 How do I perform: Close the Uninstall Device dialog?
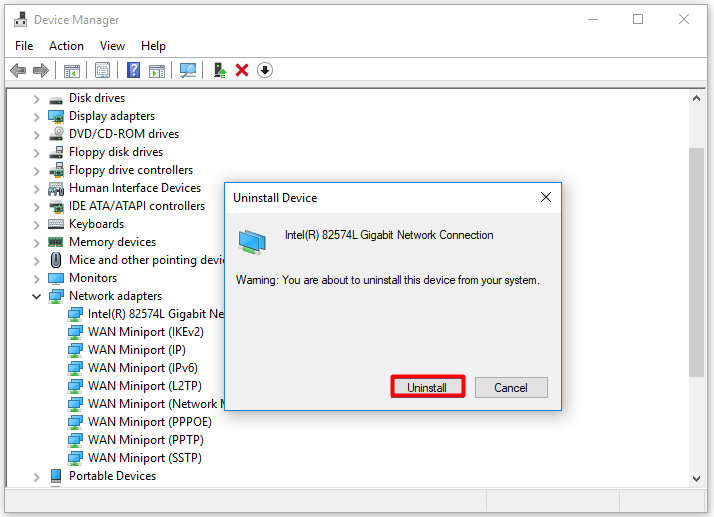pyautogui.click(x=546, y=197)
